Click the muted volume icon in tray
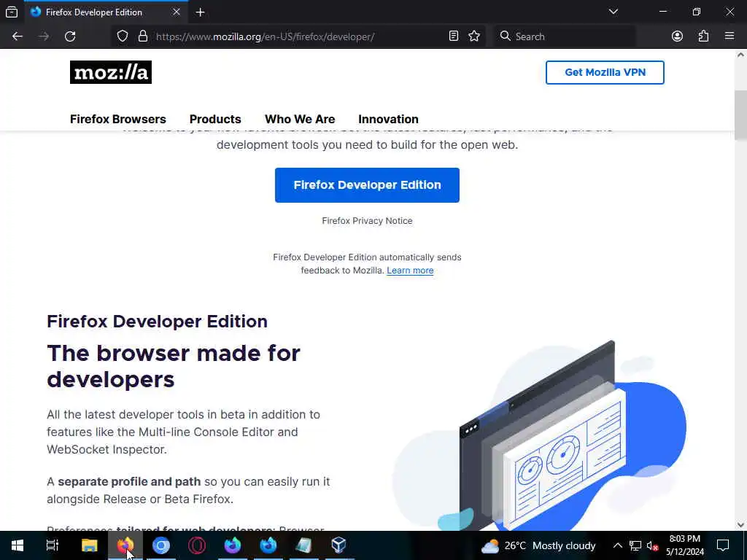747x560 pixels. 652,545
